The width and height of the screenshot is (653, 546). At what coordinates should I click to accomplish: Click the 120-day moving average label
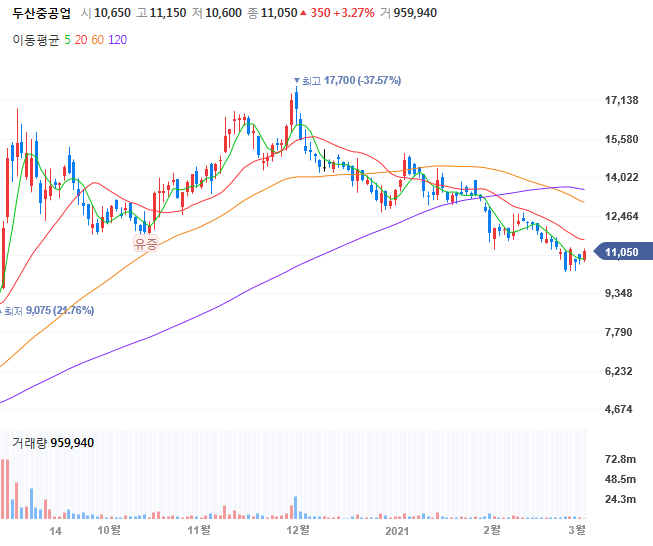(117, 40)
